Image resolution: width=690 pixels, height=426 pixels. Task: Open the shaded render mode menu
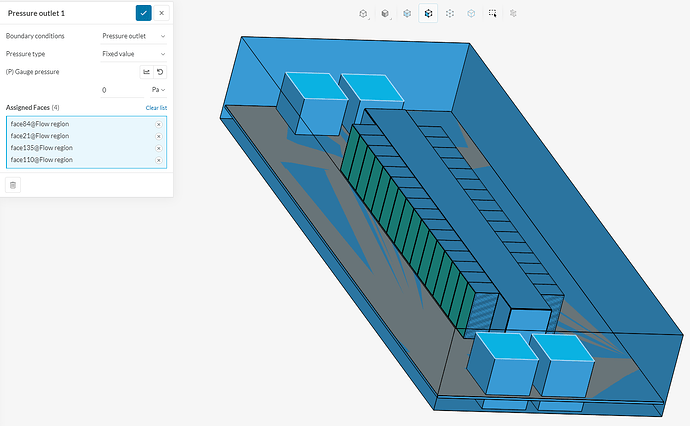click(x=385, y=14)
